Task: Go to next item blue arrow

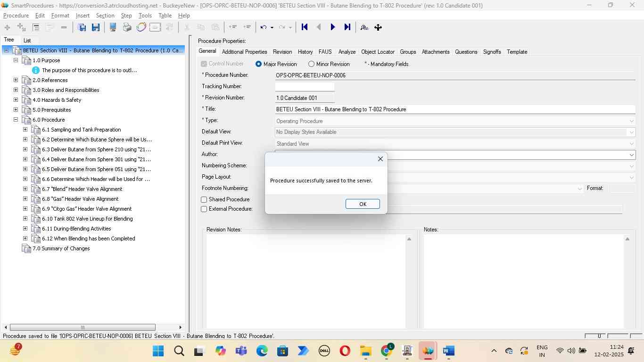Action: [333, 27]
